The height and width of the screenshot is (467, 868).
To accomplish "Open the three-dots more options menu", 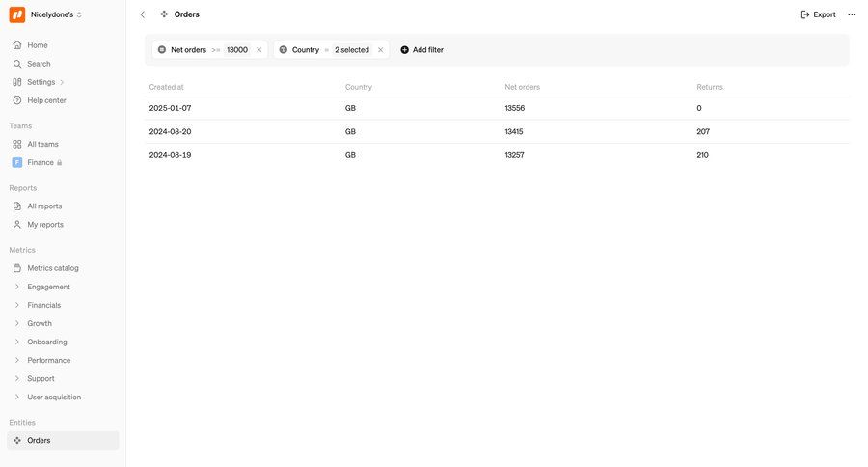I will [851, 14].
